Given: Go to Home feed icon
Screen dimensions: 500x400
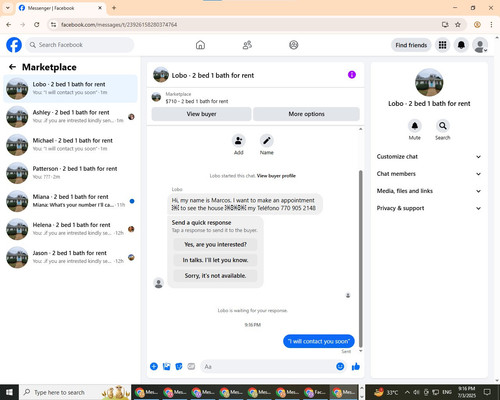Looking at the screenshot, I should (200, 45).
